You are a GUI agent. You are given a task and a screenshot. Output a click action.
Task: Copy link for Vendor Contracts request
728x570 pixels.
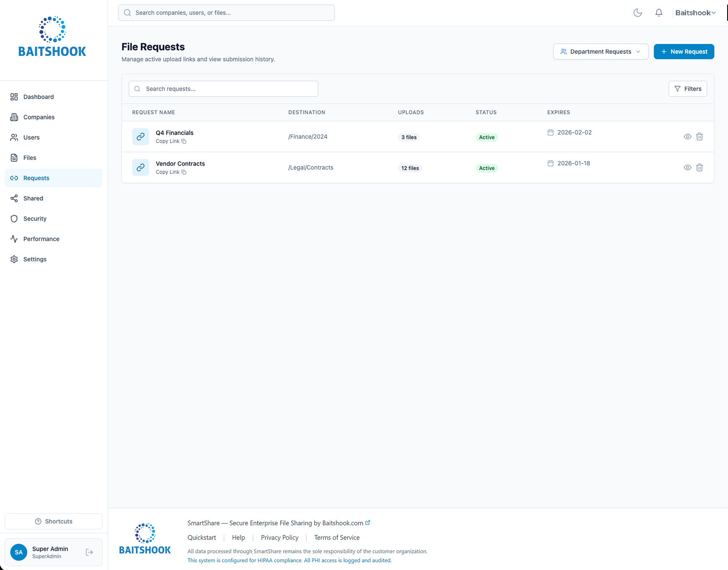(171, 172)
